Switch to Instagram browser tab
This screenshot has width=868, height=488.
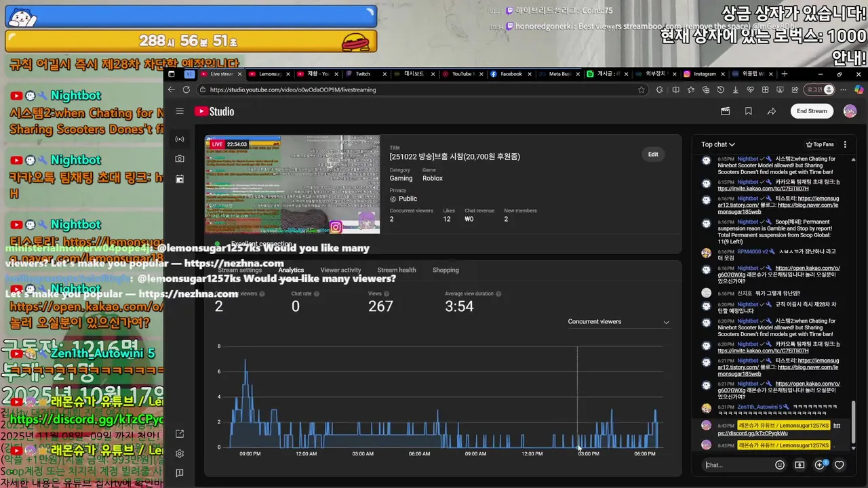[x=705, y=74]
